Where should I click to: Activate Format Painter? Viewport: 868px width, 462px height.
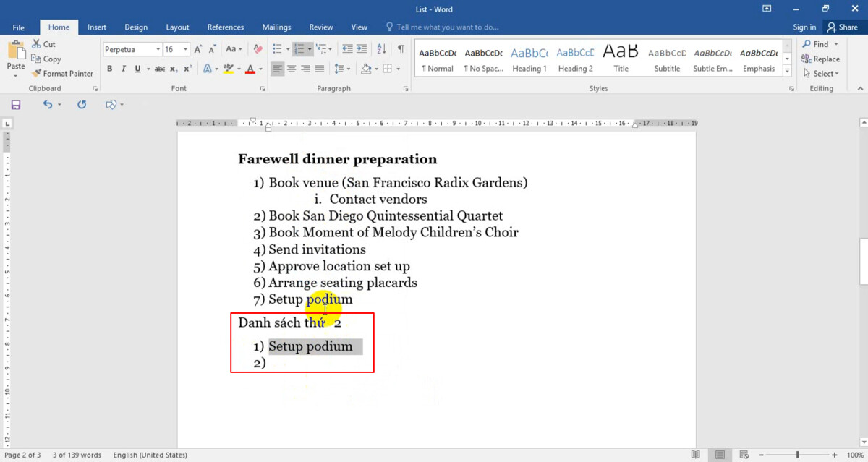(62, 73)
